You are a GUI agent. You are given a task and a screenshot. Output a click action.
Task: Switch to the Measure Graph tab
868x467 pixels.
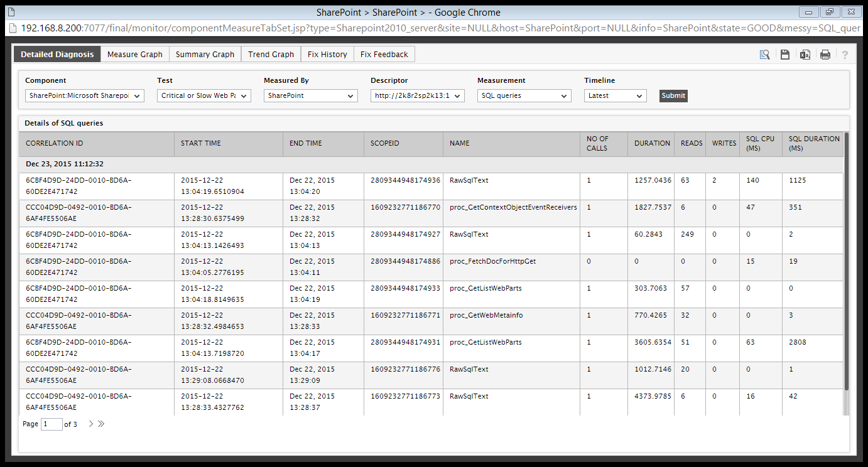click(x=134, y=54)
